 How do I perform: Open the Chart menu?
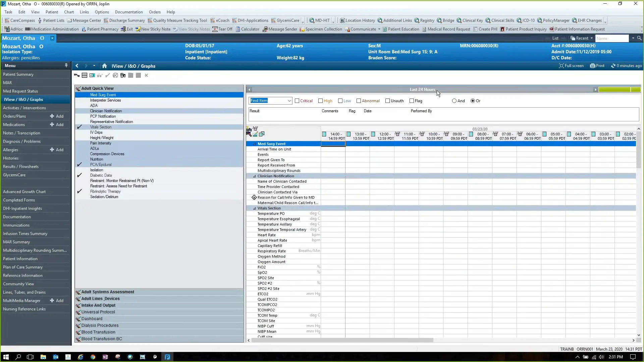coord(69,12)
